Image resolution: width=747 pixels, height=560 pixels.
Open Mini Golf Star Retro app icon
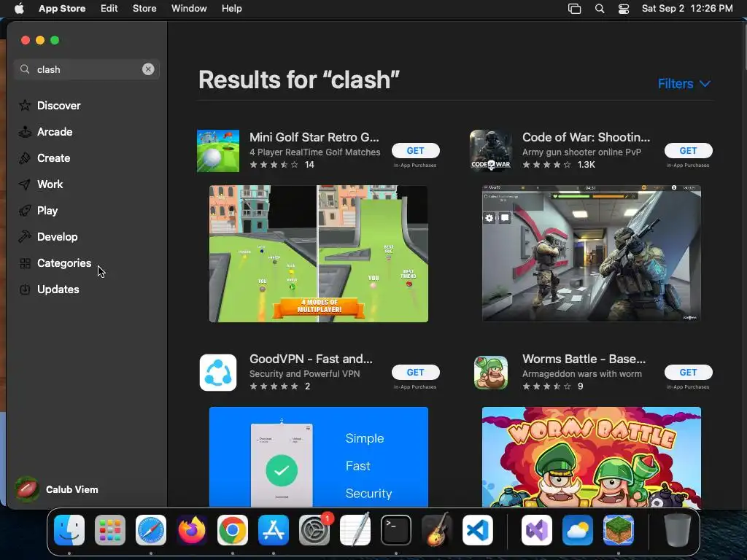pos(218,151)
